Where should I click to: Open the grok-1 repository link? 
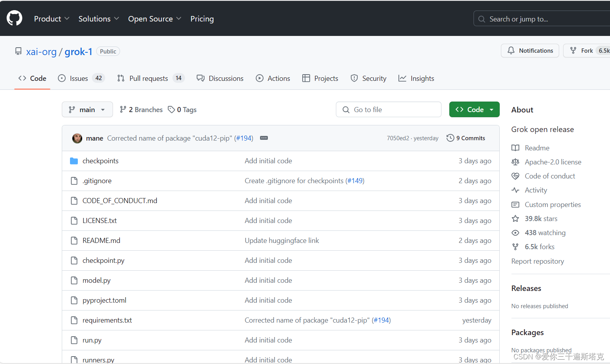pos(79,52)
